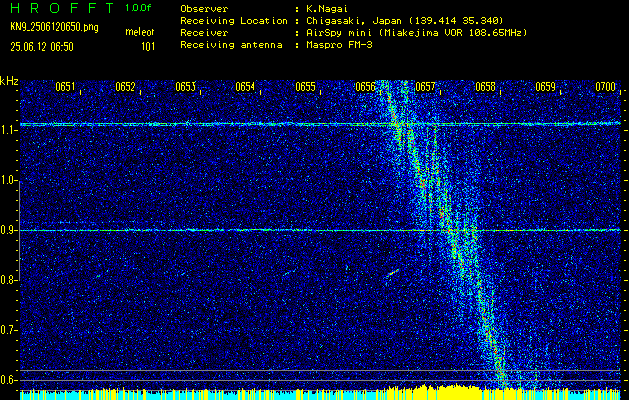Click the kHz axis unit label
Image resolution: width=629 pixels, height=400 pixels.
point(9,81)
